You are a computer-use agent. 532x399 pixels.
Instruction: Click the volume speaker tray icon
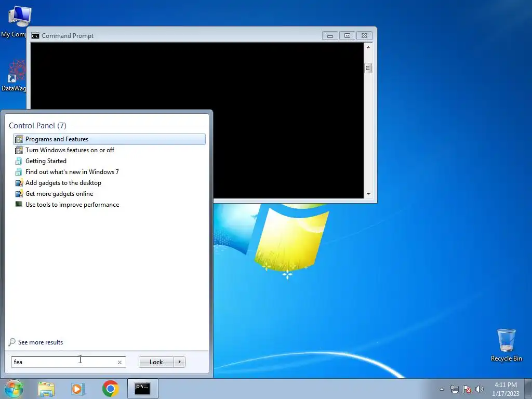(x=480, y=389)
